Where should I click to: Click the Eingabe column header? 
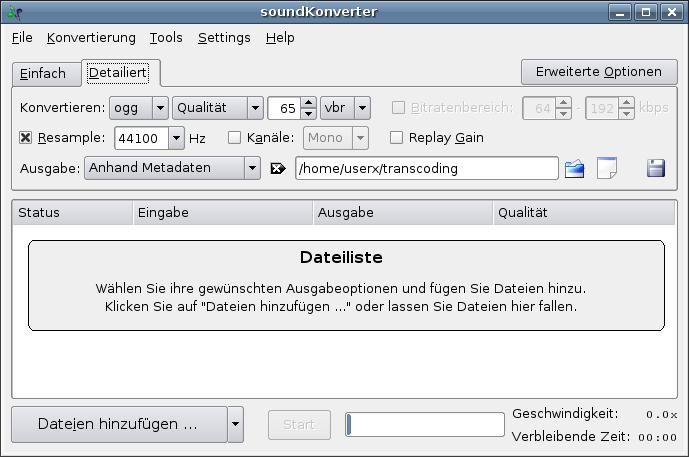tap(223, 213)
